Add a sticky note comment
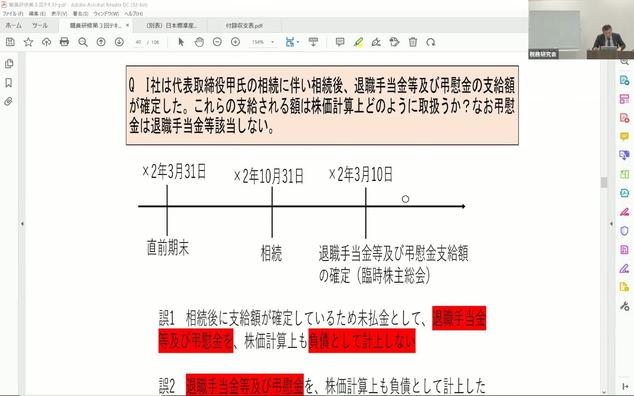 (x=340, y=42)
